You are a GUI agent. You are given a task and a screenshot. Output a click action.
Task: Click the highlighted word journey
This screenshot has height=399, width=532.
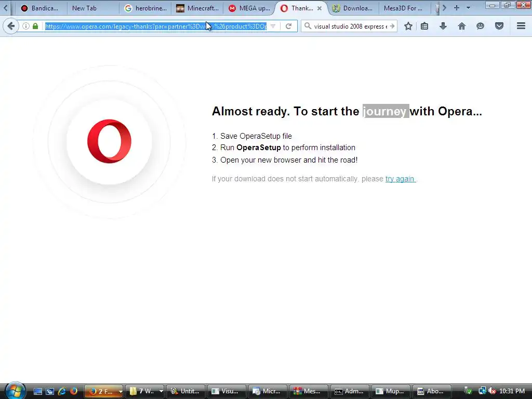[386, 111]
